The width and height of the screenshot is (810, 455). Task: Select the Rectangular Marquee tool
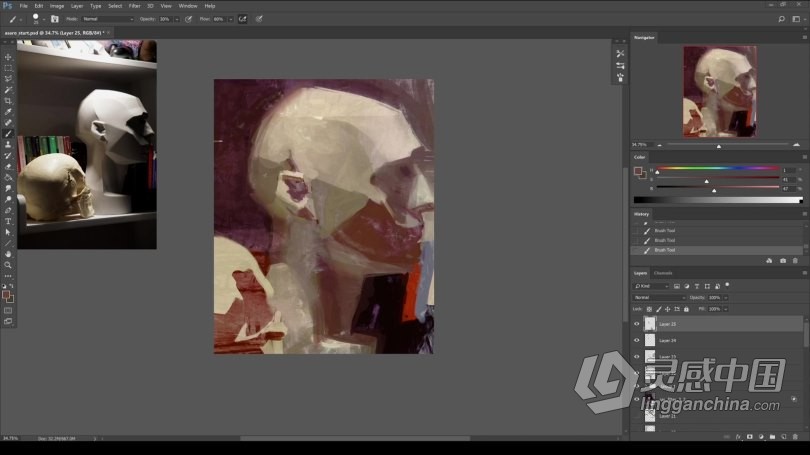click(x=8, y=68)
